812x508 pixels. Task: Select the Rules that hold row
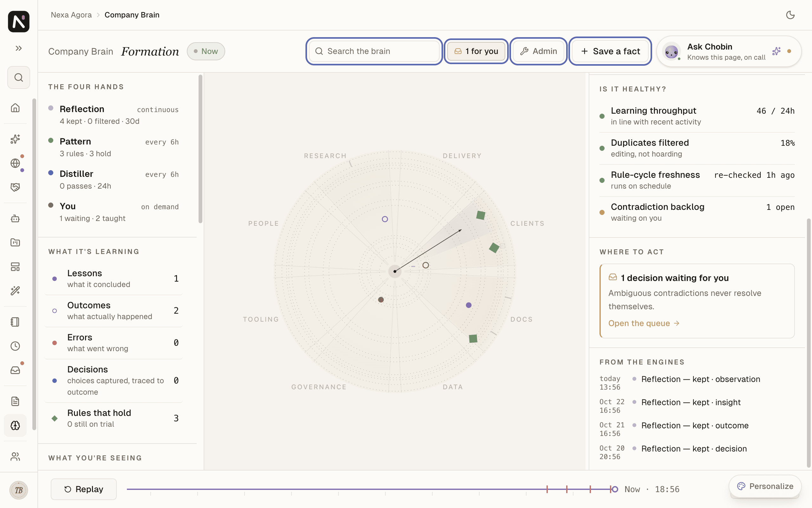click(114, 418)
